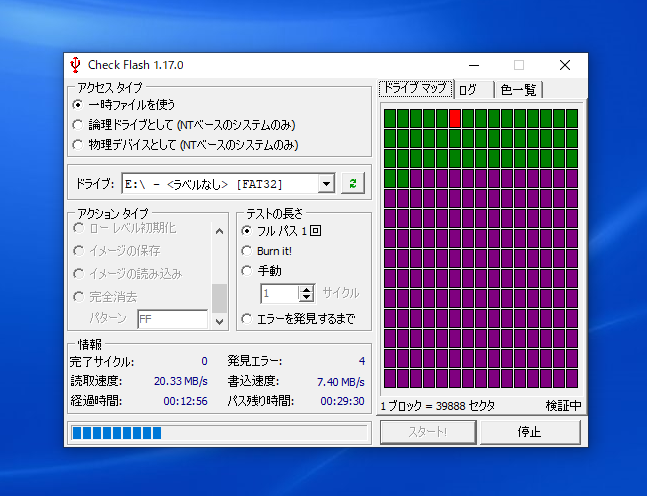Click the action type list's down arrow
647x496 pixels.
point(220,321)
